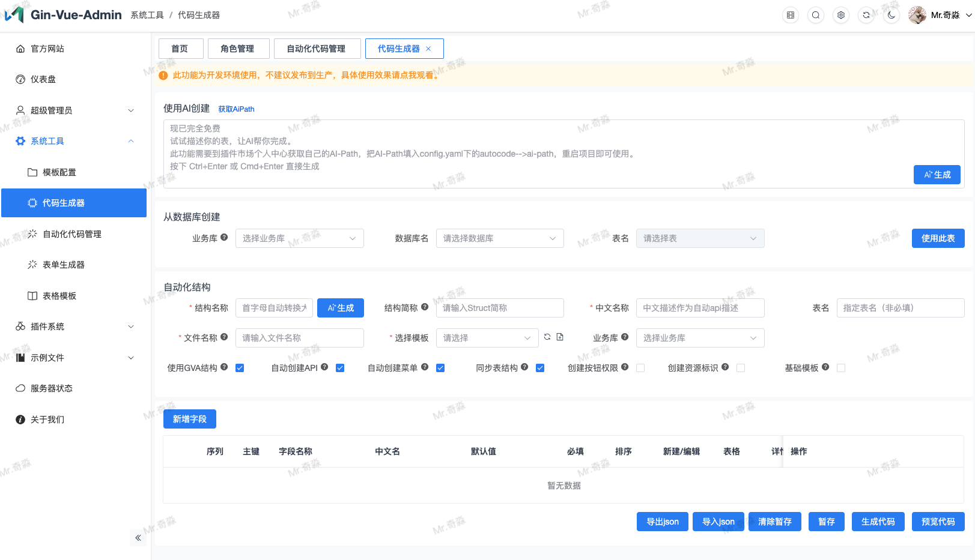Click the 生成代码 button
This screenshot has height=560, width=975.
click(878, 522)
